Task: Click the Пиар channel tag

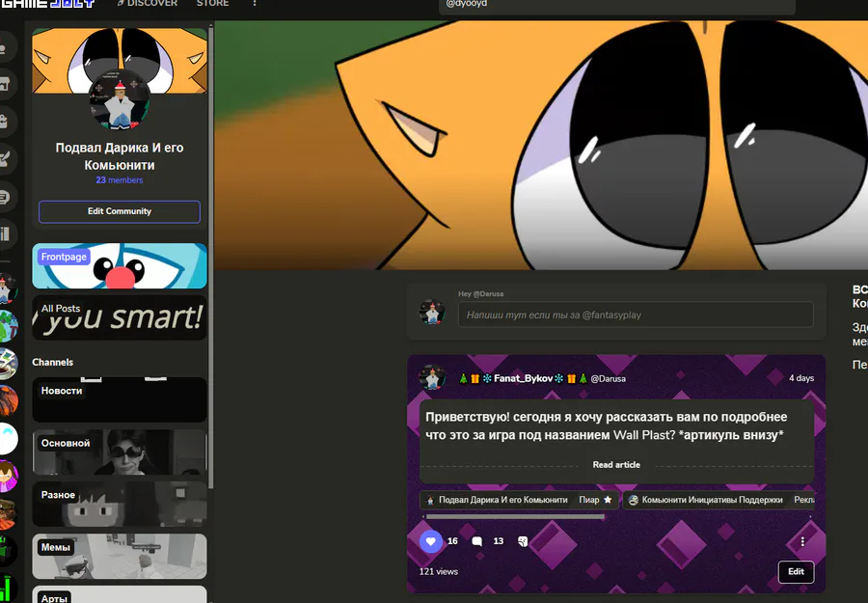Action: point(589,500)
